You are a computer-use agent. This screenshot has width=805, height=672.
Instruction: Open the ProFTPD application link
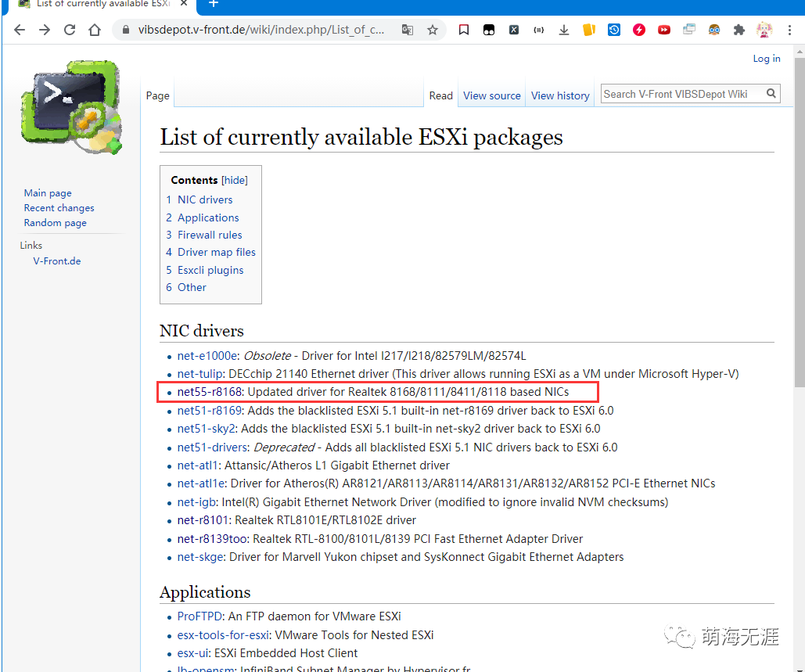coord(199,616)
